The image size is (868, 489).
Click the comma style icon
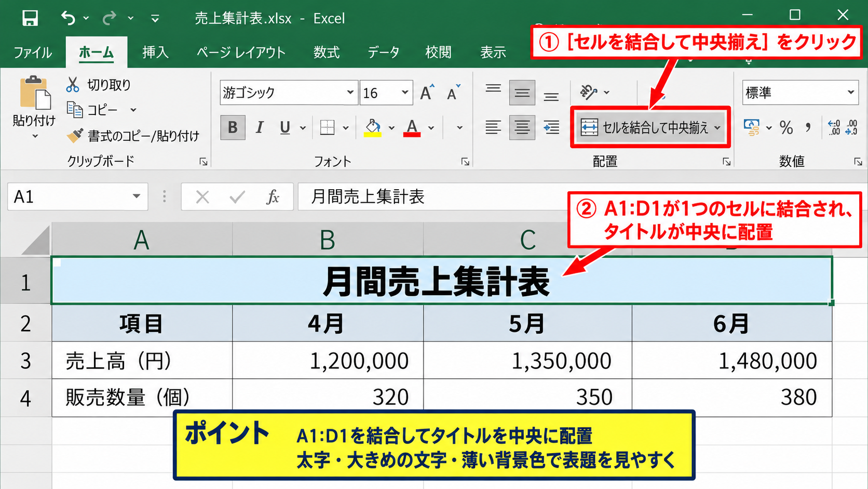808,127
